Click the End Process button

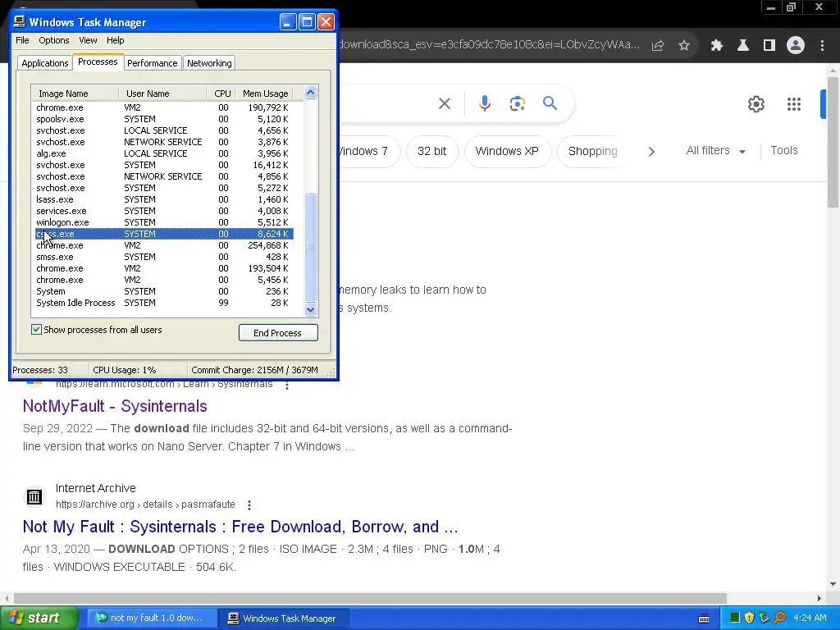(278, 333)
